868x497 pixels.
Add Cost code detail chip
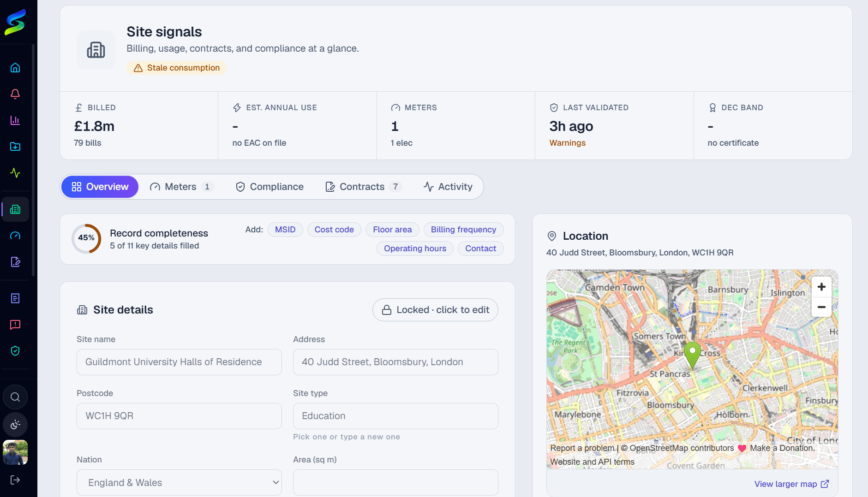coord(334,230)
